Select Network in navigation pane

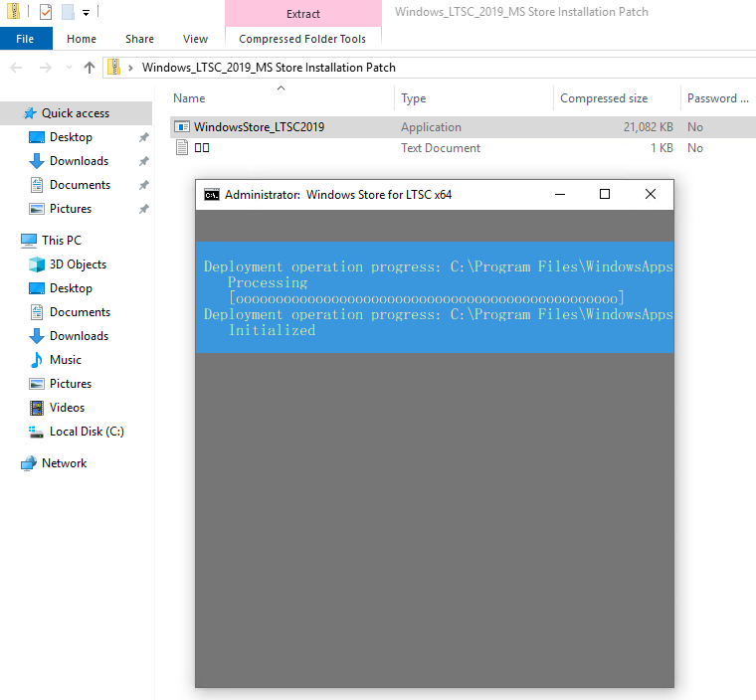[64, 462]
